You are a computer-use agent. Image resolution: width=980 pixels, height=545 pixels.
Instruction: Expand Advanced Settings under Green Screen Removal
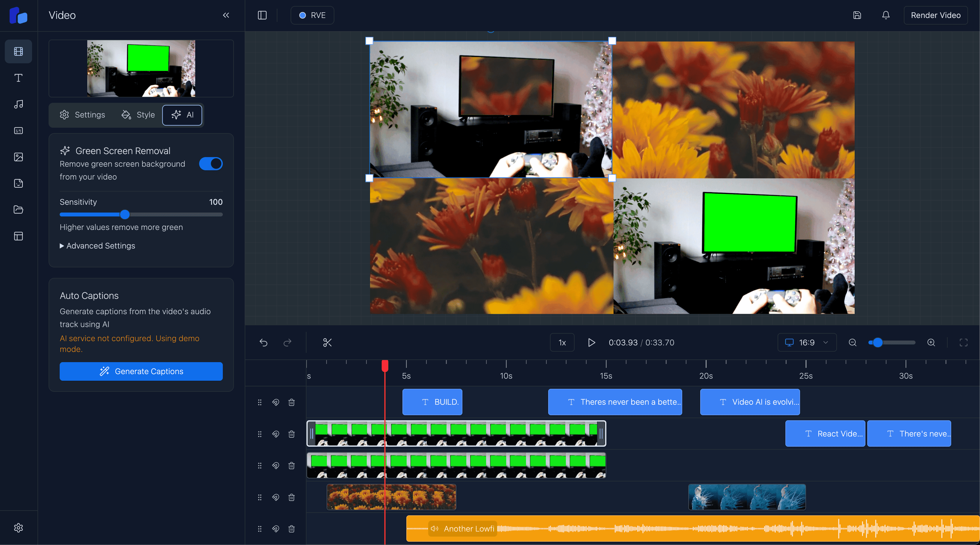[97, 245]
